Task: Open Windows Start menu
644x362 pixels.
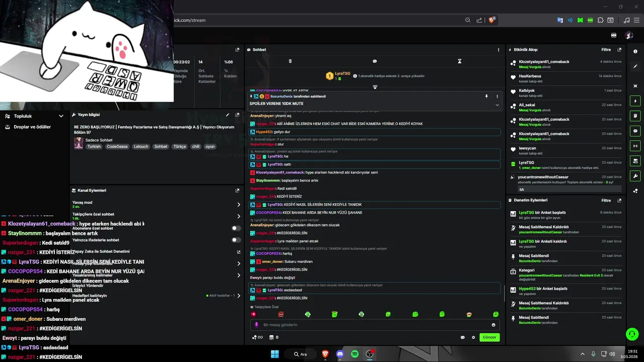Action: [x=275, y=354]
